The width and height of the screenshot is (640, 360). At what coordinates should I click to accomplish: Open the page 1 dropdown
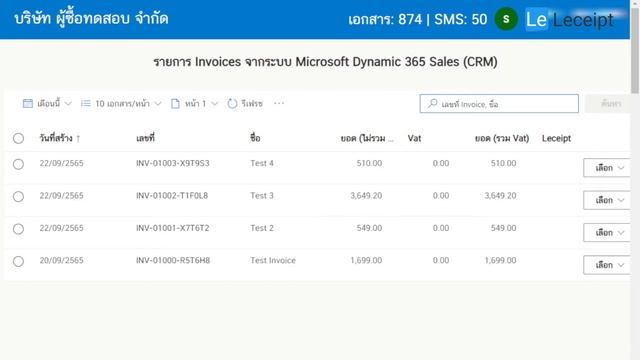coord(194,104)
